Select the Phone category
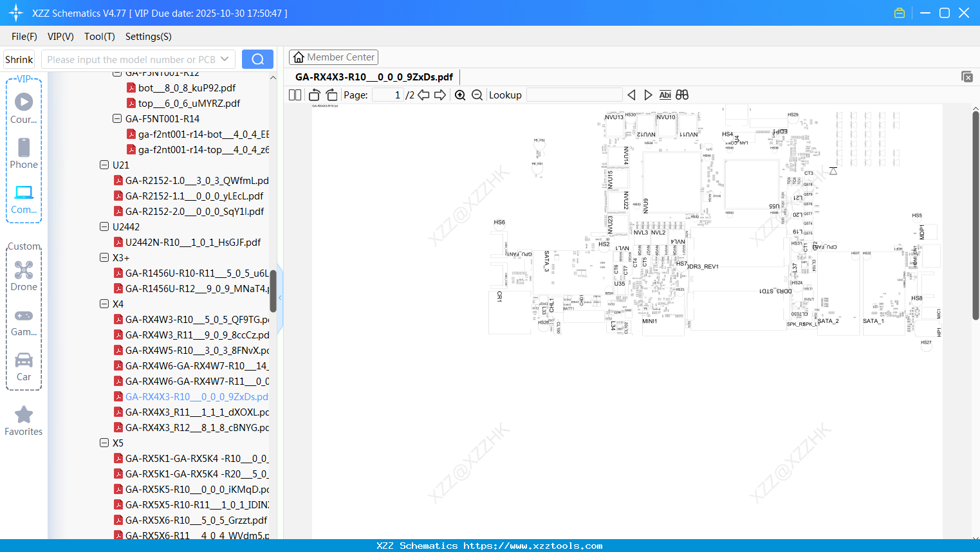This screenshot has height=552, width=980. pos(24,153)
